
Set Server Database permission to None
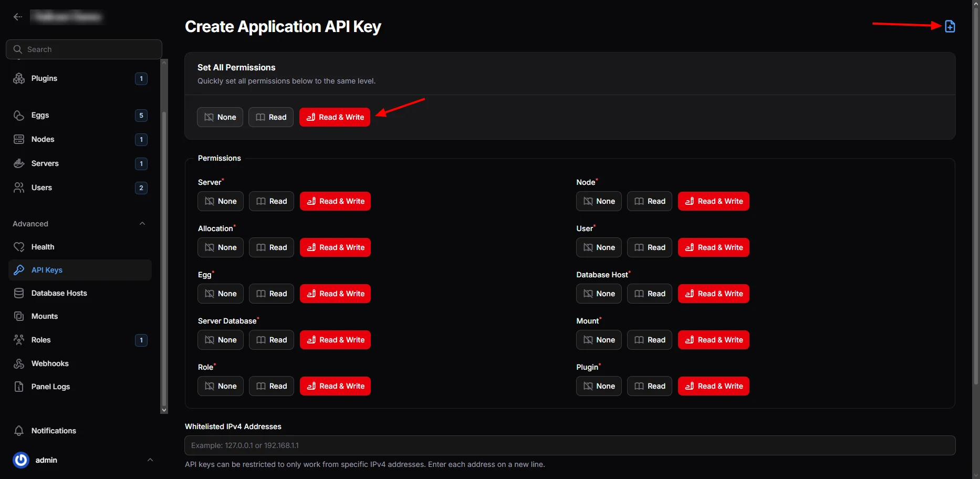[221, 340]
